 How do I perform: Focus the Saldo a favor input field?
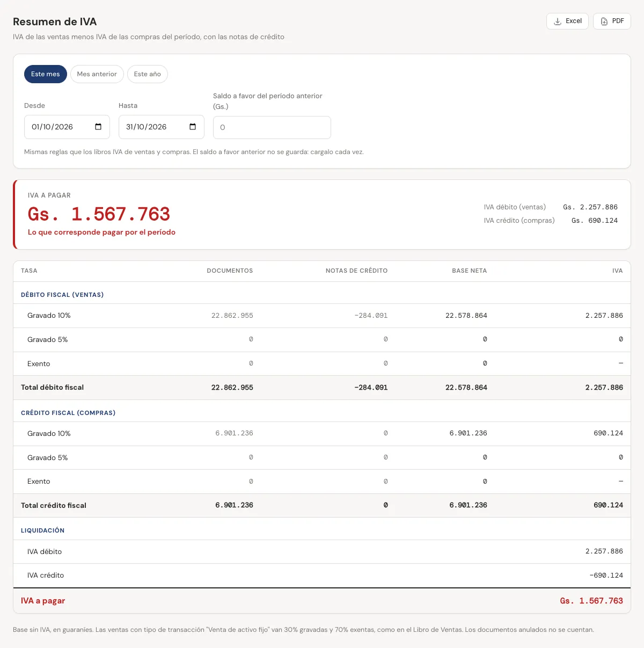click(272, 127)
